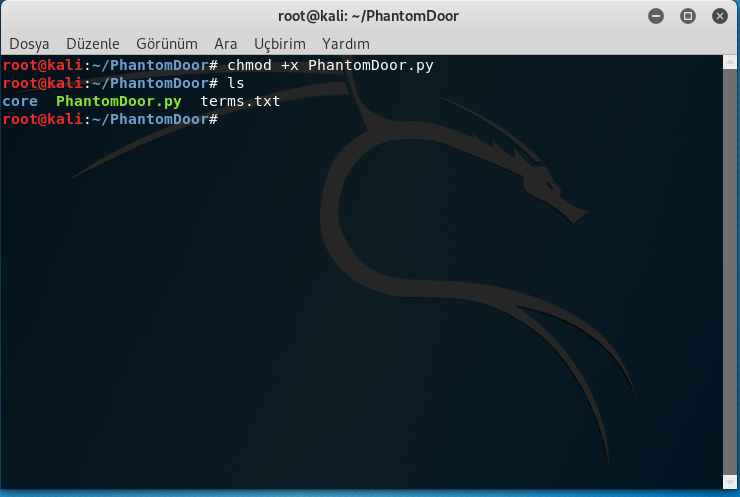
Task: Open the Ara menu
Action: coord(226,44)
